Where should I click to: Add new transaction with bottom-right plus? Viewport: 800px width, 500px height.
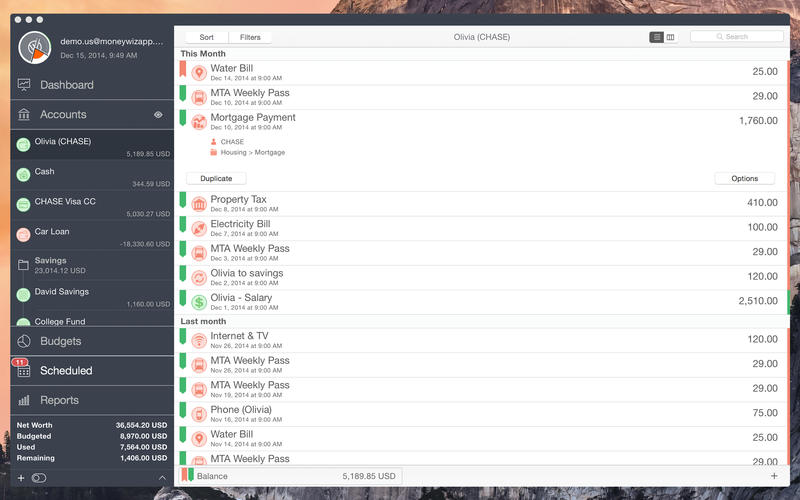(774, 476)
